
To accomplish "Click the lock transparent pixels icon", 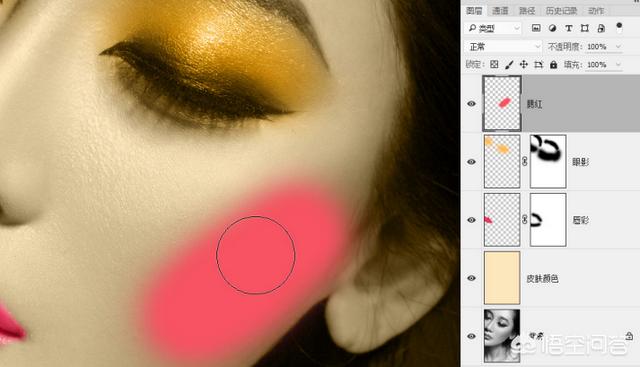I will [494, 65].
